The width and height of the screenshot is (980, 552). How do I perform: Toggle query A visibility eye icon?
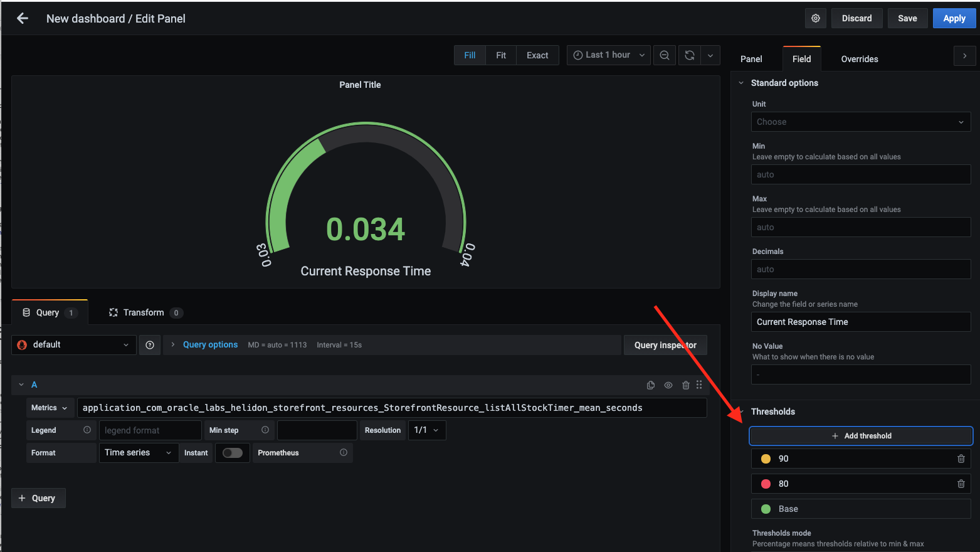pyautogui.click(x=668, y=385)
